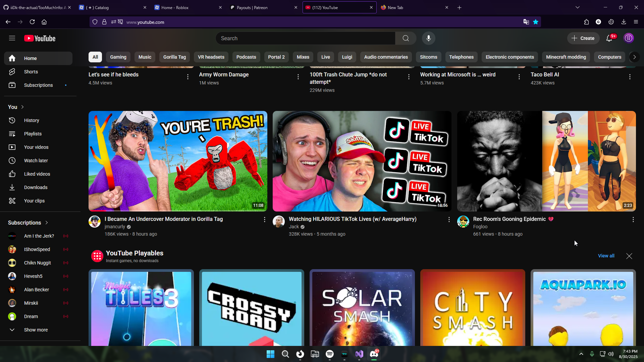This screenshot has height=362, width=644.
Task: Open the Magic Tiles 3 playable
Action: [x=141, y=307]
